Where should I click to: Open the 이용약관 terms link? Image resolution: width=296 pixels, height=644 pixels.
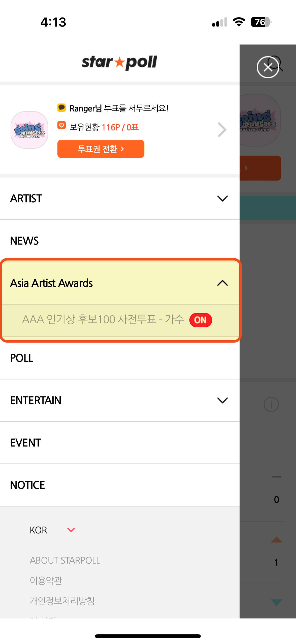coord(46,580)
